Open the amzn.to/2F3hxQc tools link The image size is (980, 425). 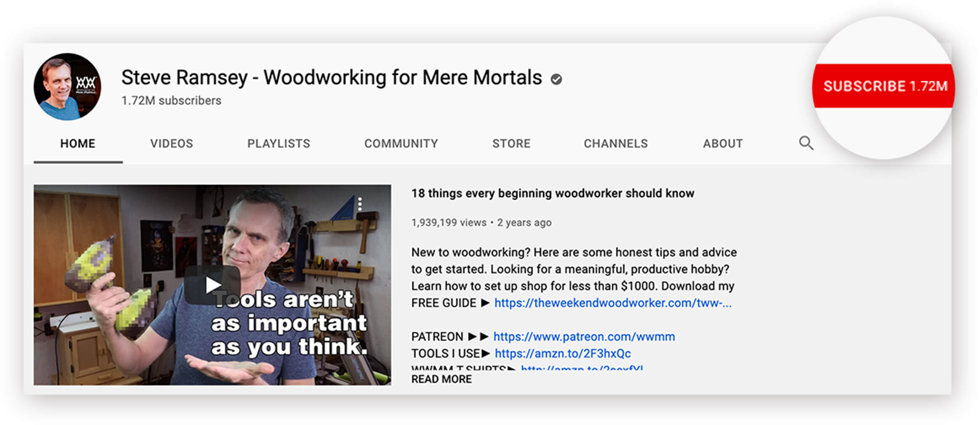click(x=563, y=353)
